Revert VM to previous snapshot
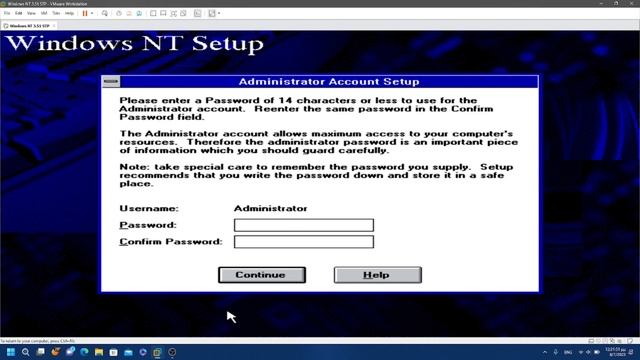 (x=129, y=13)
